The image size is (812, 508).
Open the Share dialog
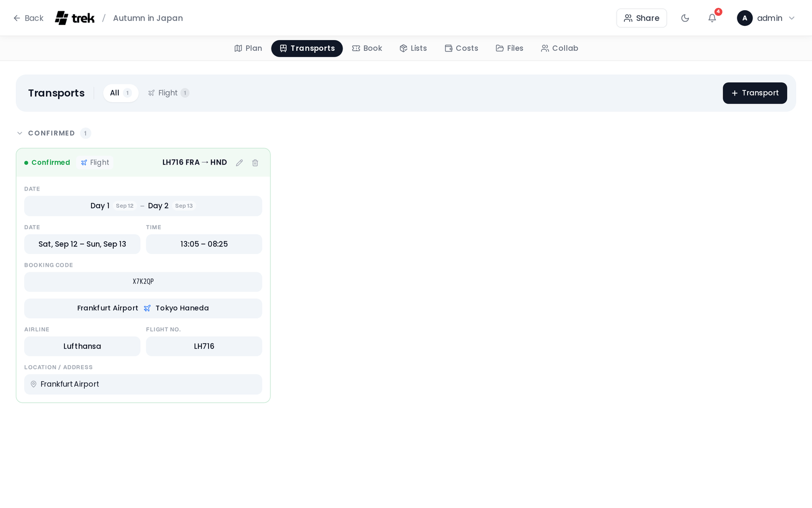(641, 18)
